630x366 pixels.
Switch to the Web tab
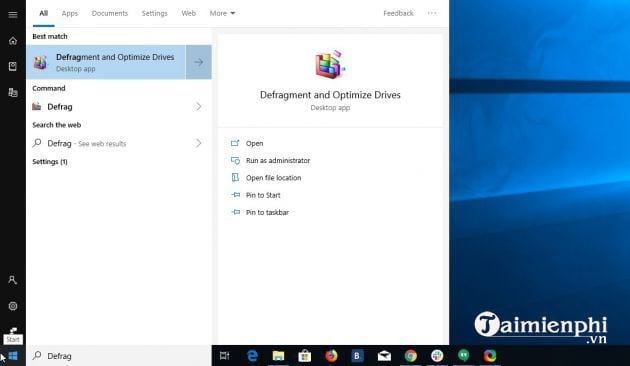[x=188, y=13]
